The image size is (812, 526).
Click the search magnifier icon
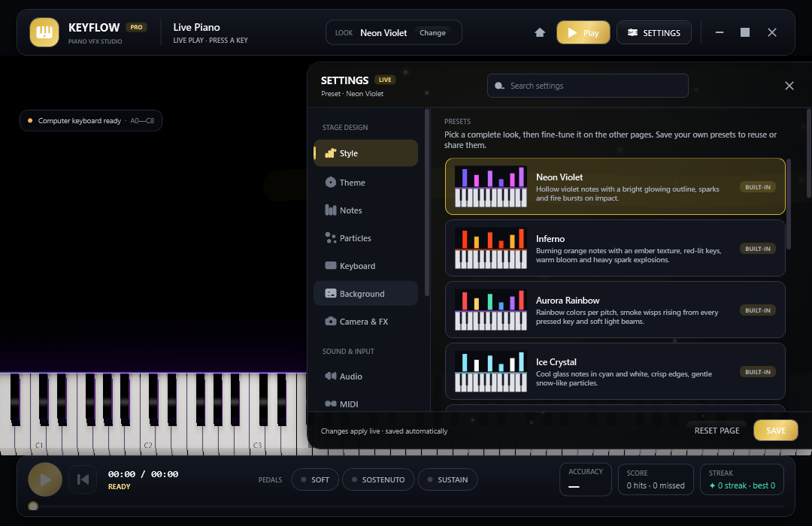pyautogui.click(x=499, y=86)
